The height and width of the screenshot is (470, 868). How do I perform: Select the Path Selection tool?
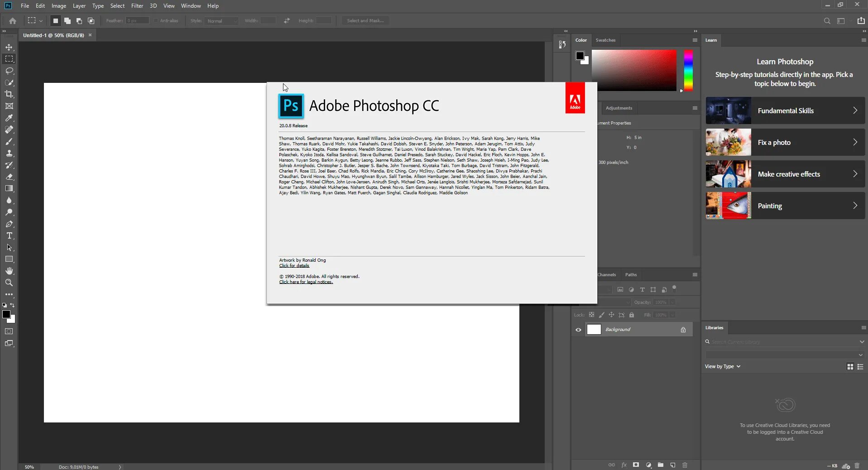pyautogui.click(x=9, y=247)
